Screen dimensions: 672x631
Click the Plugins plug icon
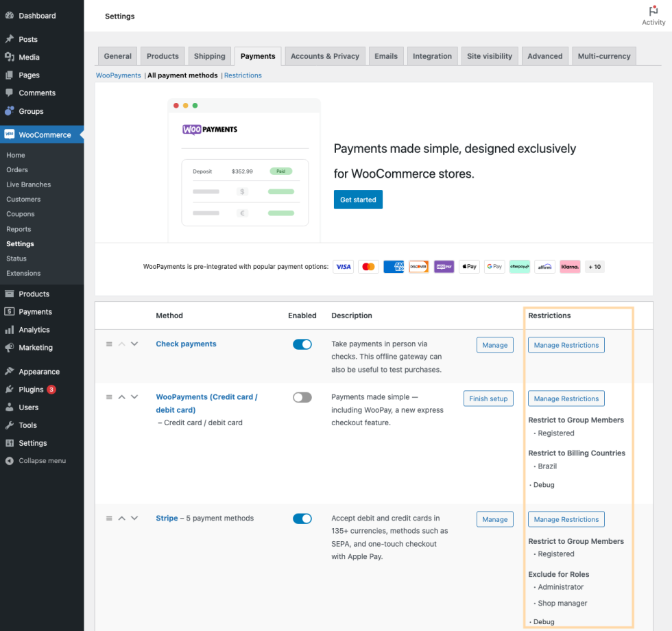[10, 390]
